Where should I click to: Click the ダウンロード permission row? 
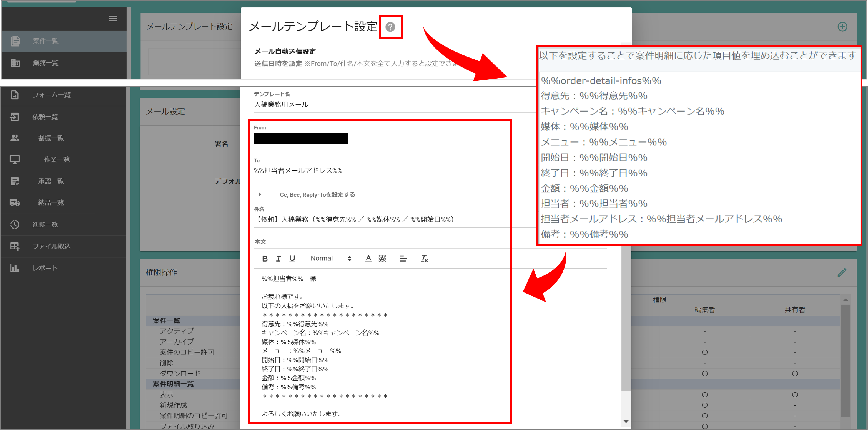point(180,373)
